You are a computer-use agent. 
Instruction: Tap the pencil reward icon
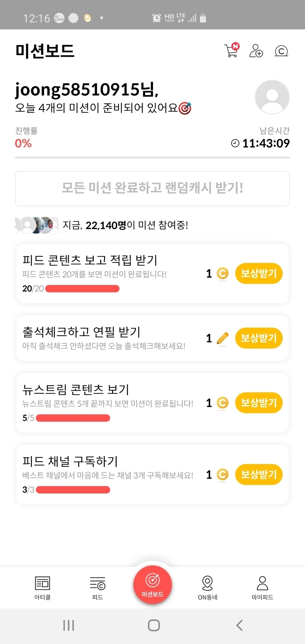click(222, 338)
